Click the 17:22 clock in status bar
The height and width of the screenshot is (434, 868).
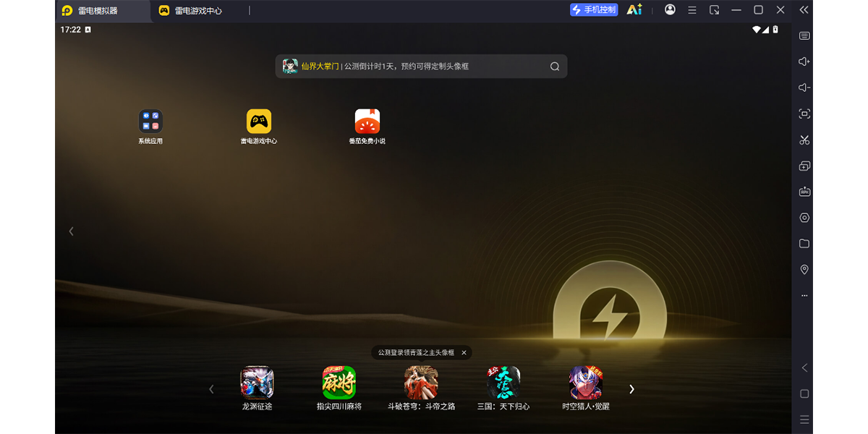(70, 30)
